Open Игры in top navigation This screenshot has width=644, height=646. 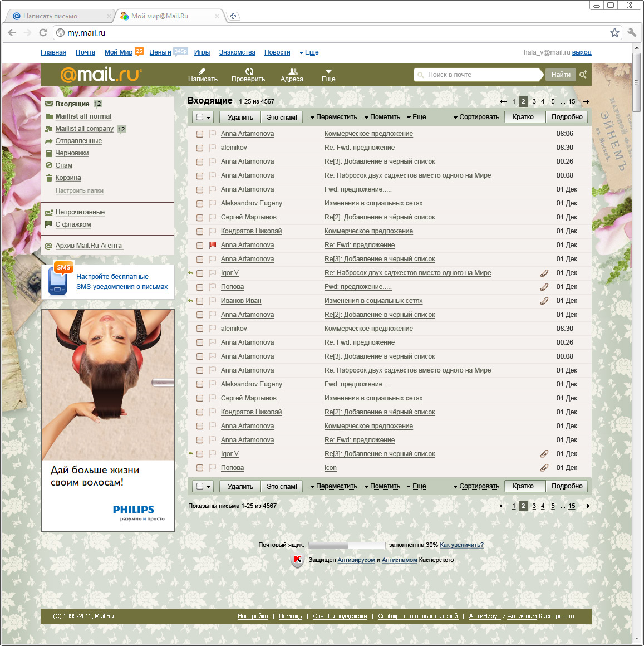click(201, 52)
